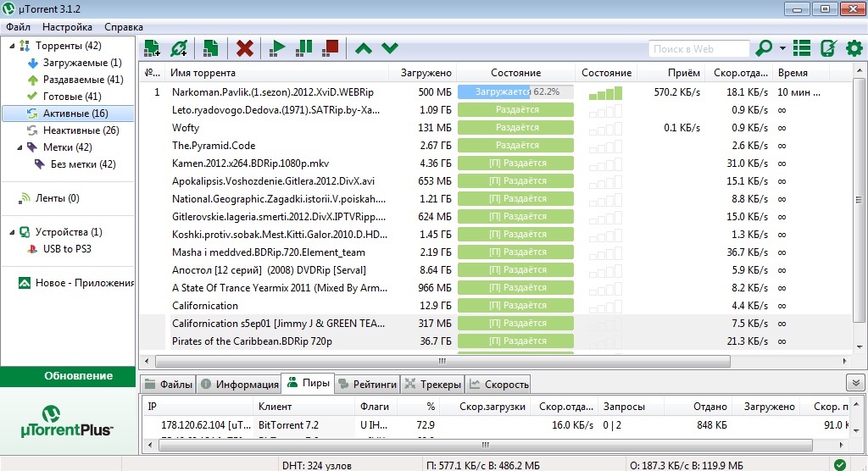This screenshot has width=868, height=471.
Task: Toggle the list view icon in the toolbar
Action: tap(802, 48)
